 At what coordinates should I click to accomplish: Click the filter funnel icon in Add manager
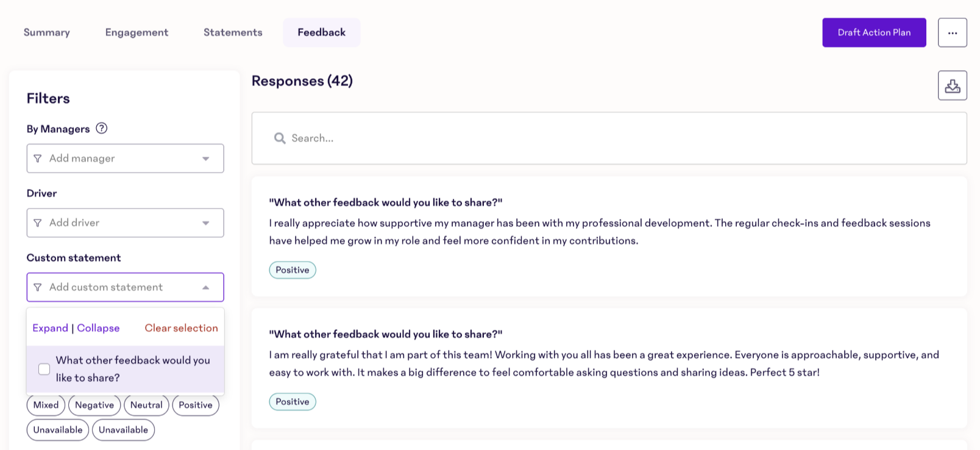tap(38, 159)
